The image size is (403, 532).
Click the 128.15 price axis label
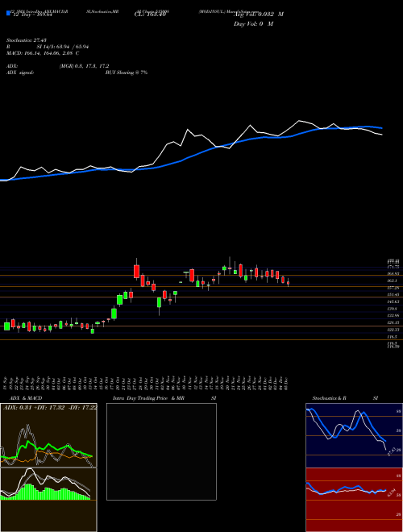394,322
